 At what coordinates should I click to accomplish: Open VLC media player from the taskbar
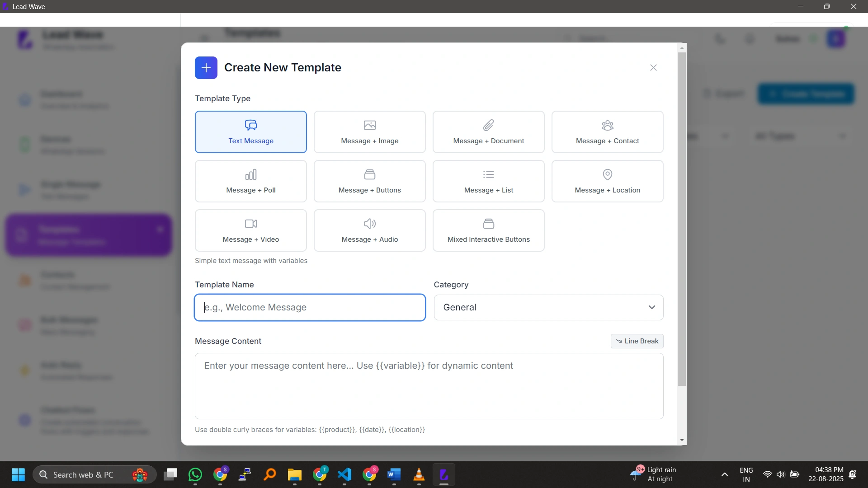tap(419, 474)
